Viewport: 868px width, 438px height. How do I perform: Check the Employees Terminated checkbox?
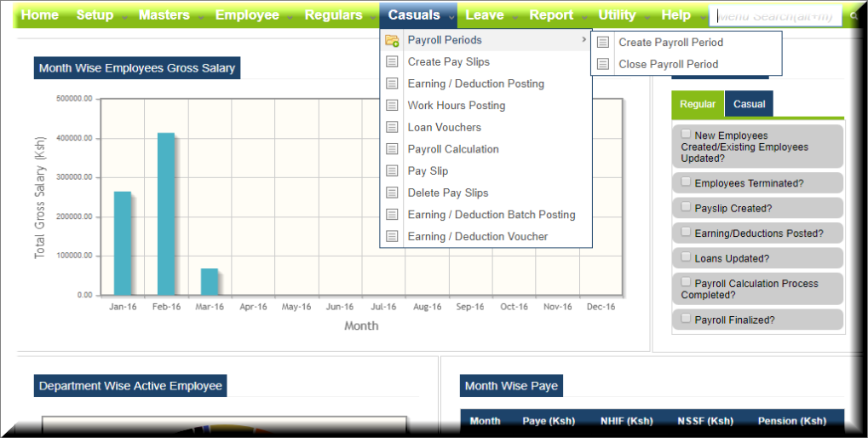coord(687,182)
